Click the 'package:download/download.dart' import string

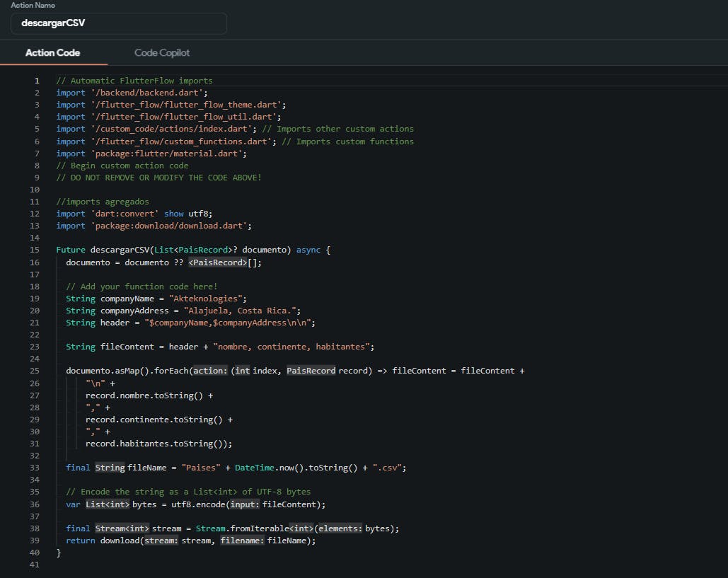171,226
